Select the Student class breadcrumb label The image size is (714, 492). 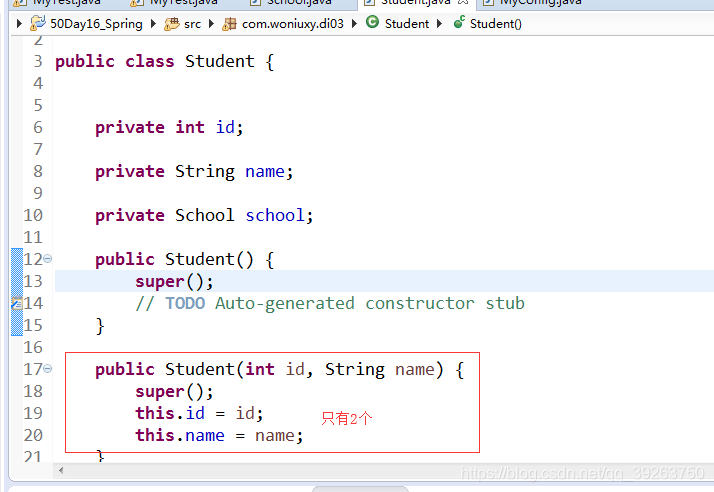point(407,24)
